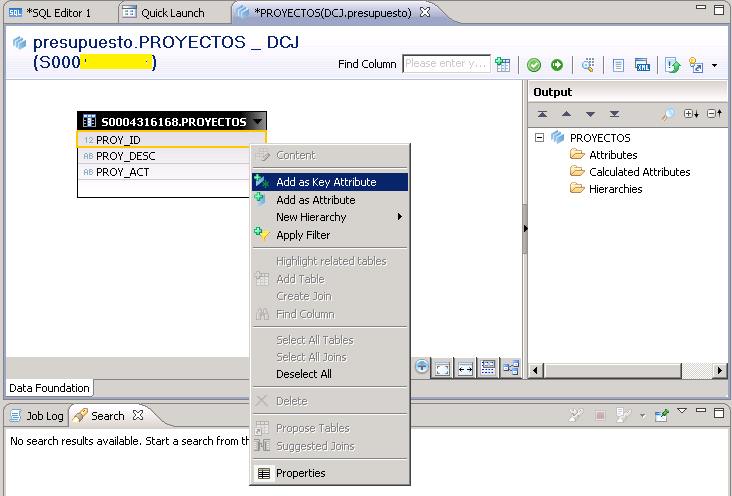Click the add table icon beside Find Column
Viewport: 732px width, 496px height.
pos(503,65)
